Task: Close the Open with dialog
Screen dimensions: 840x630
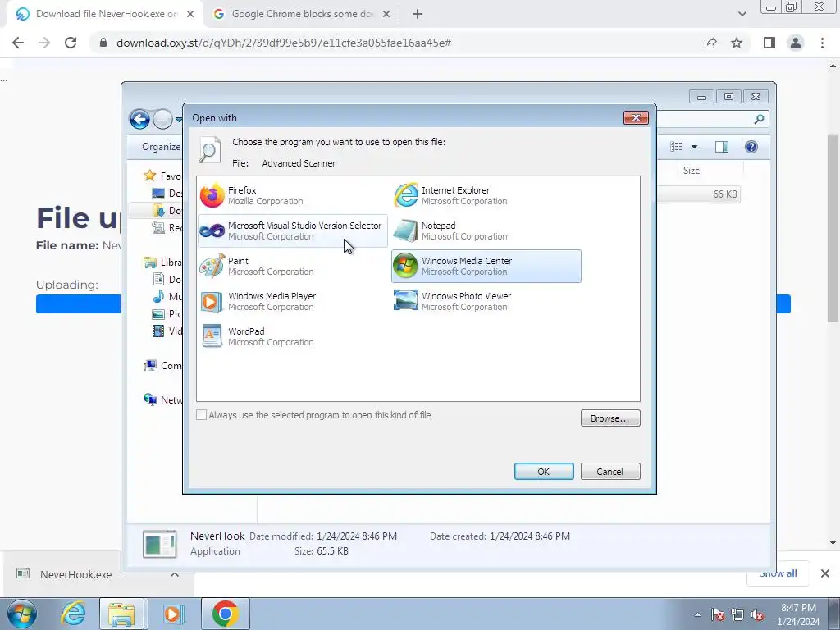Action: [x=636, y=117]
